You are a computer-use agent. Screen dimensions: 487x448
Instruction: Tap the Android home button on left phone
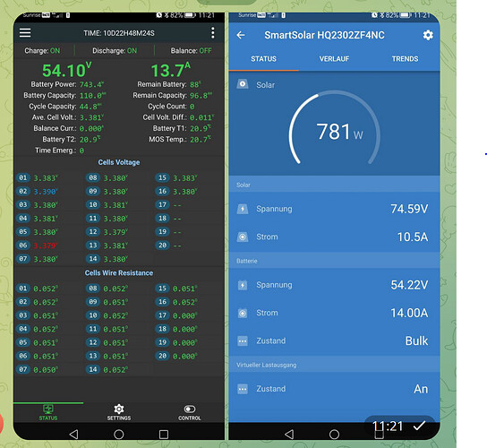pyautogui.click(x=119, y=435)
